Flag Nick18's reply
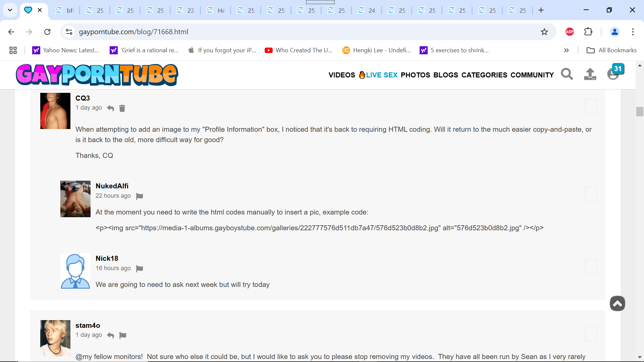Screen dimensions: 644x362 140,268
